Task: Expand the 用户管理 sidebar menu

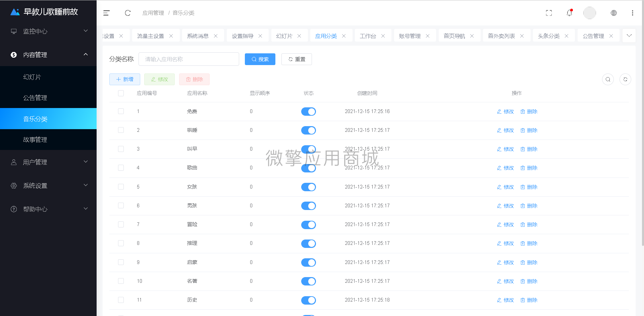Action: (48, 162)
